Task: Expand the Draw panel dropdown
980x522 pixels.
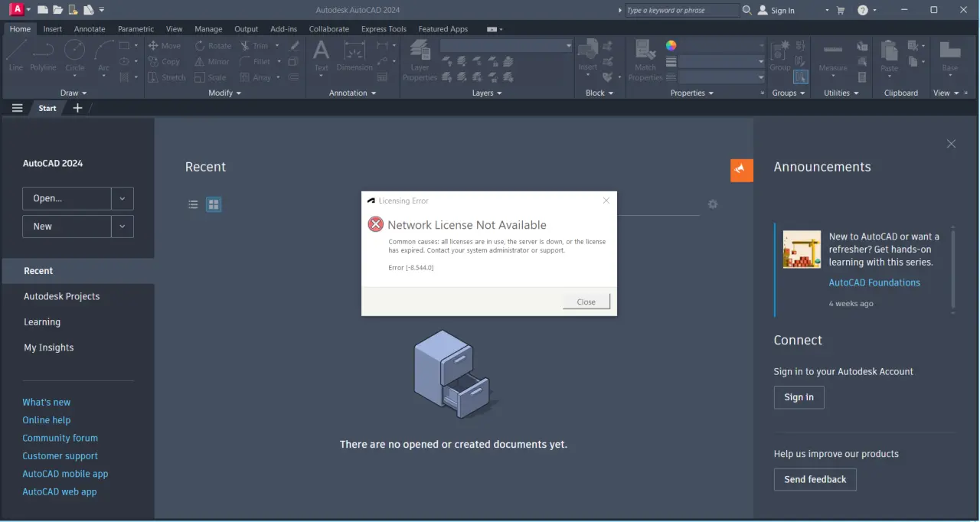Action: pyautogui.click(x=73, y=93)
